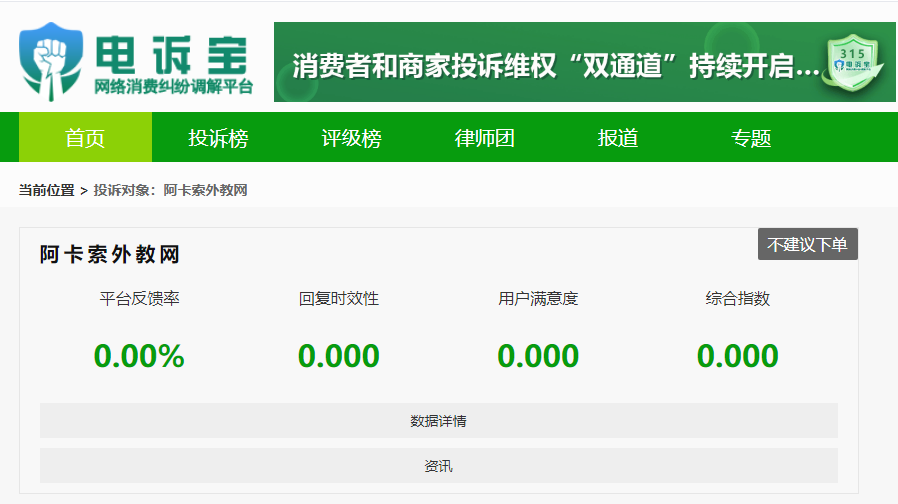Expand the 数据详情 bar

pyautogui.click(x=439, y=421)
